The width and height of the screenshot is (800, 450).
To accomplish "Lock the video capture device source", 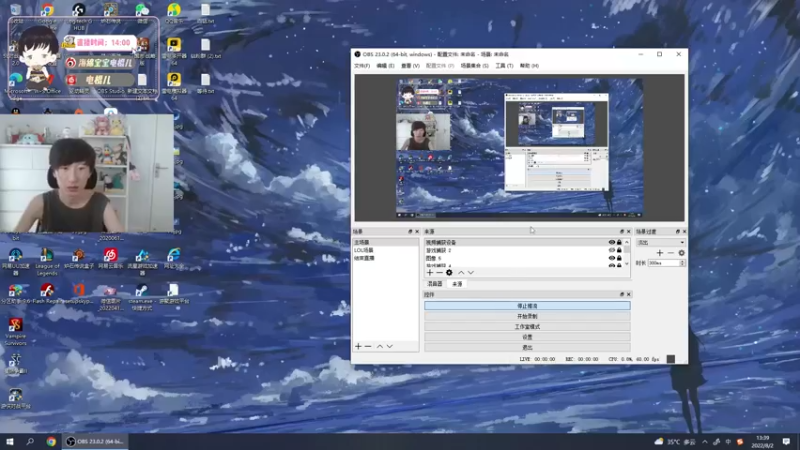I will coord(619,242).
